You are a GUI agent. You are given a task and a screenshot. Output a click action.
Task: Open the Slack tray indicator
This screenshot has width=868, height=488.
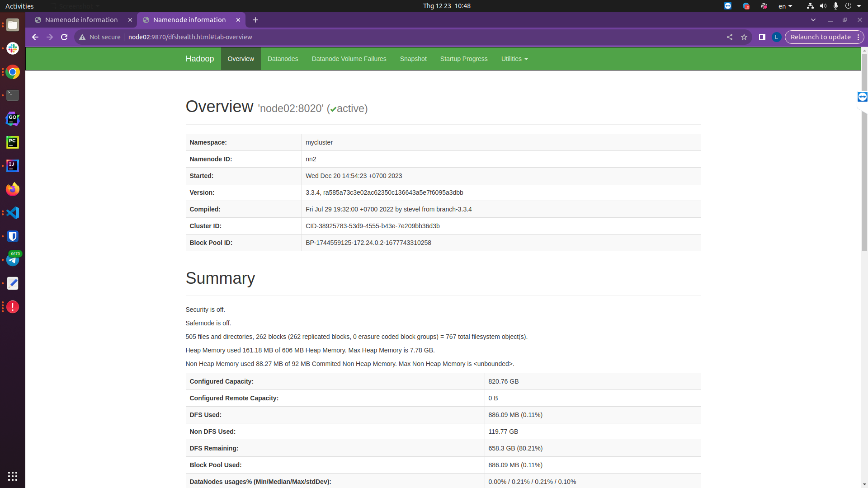[764, 6]
